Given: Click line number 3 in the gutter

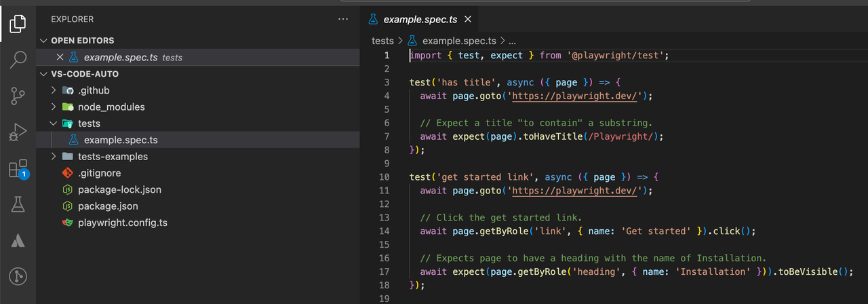Looking at the screenshot, I should click(x=387, y=82).
